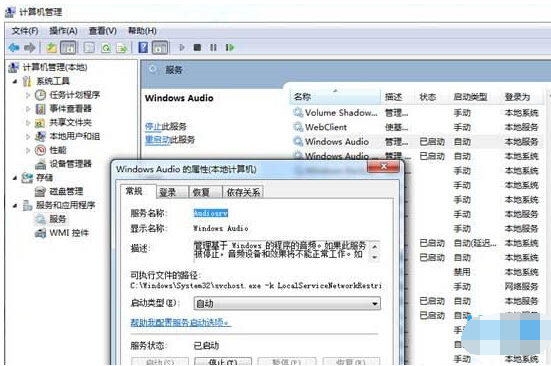The width and height of the screenshot is (551, 366).
Task: Click the 重启动 this service link
Action: 157,139
